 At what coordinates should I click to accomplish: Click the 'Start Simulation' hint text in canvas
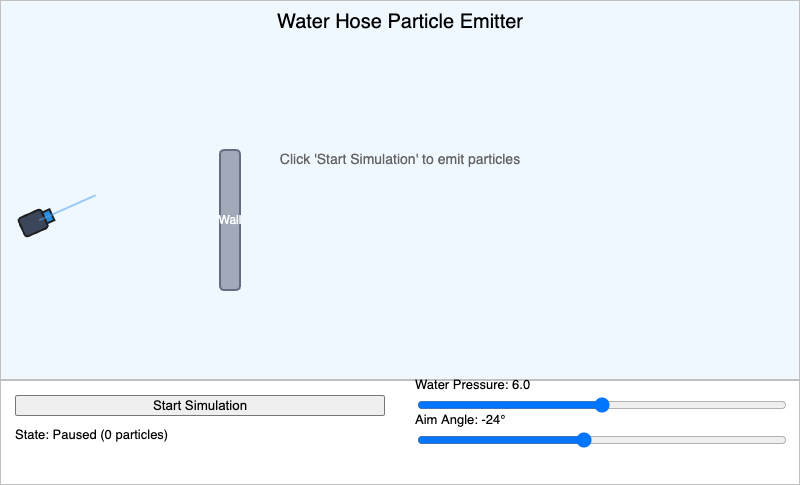click(x=399, y=159)
